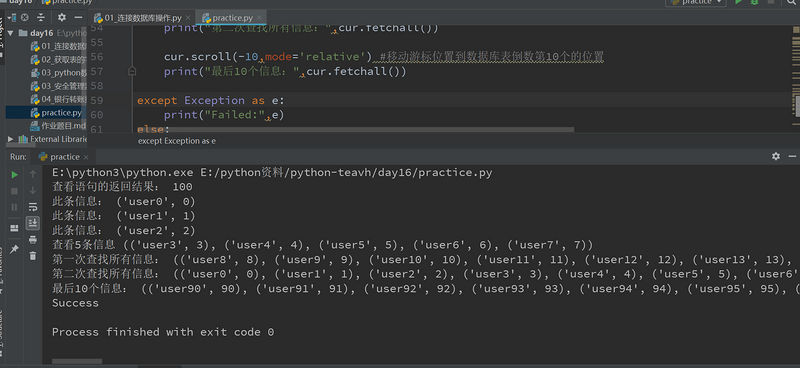Viewport: 800px width, 368px height.
Task: Toggle Scroll to End in Run console
Action: click(x=33, y=223)
